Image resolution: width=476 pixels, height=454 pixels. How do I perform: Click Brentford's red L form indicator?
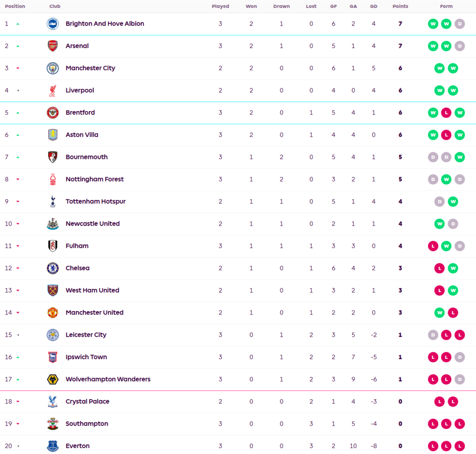tap(446, 113)
